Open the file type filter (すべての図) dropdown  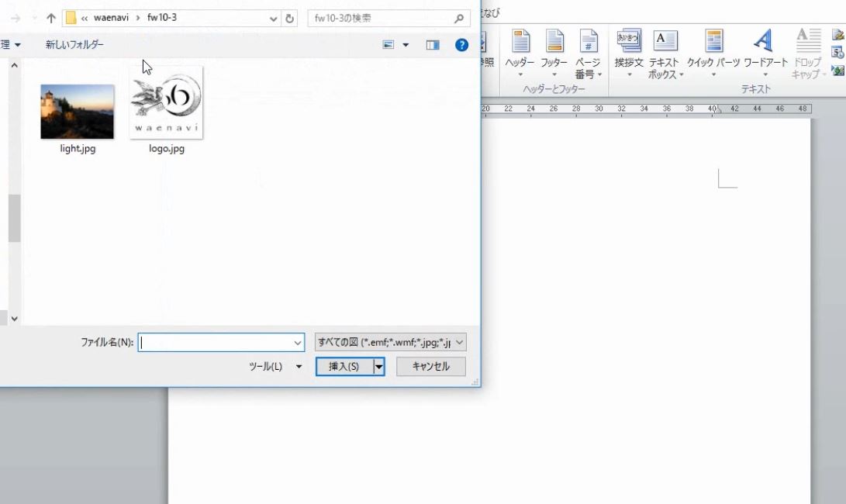(x=391, y=342)
